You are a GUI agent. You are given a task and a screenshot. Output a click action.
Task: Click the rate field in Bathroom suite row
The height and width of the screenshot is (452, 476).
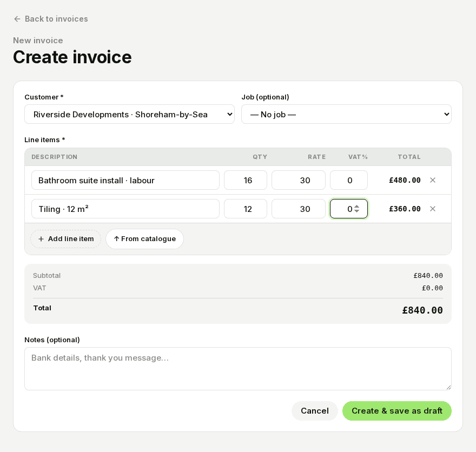[x=299, y=180]
